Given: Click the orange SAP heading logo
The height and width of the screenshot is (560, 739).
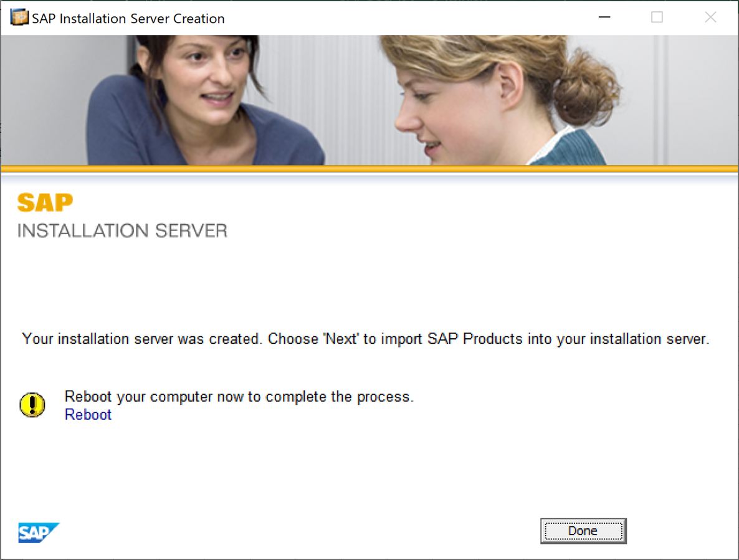Looking at the screenshot, I should [x=45, y=202].
